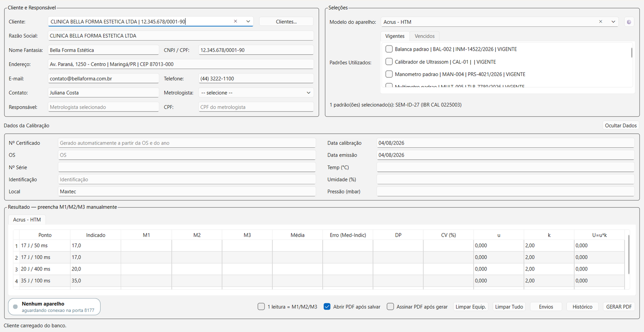The height and width of the screenshot is (332, 644).
Task: Focus the E-mail field
Action: [103, 78]
